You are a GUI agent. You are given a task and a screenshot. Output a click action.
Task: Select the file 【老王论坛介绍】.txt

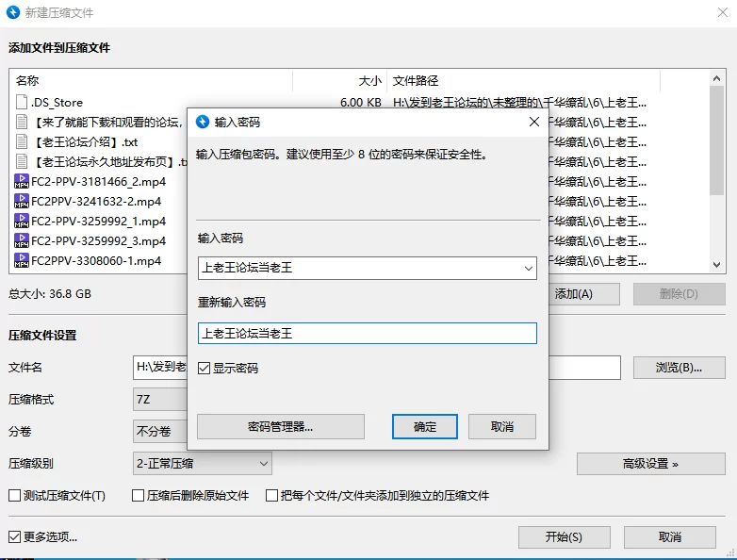point(85,142)
